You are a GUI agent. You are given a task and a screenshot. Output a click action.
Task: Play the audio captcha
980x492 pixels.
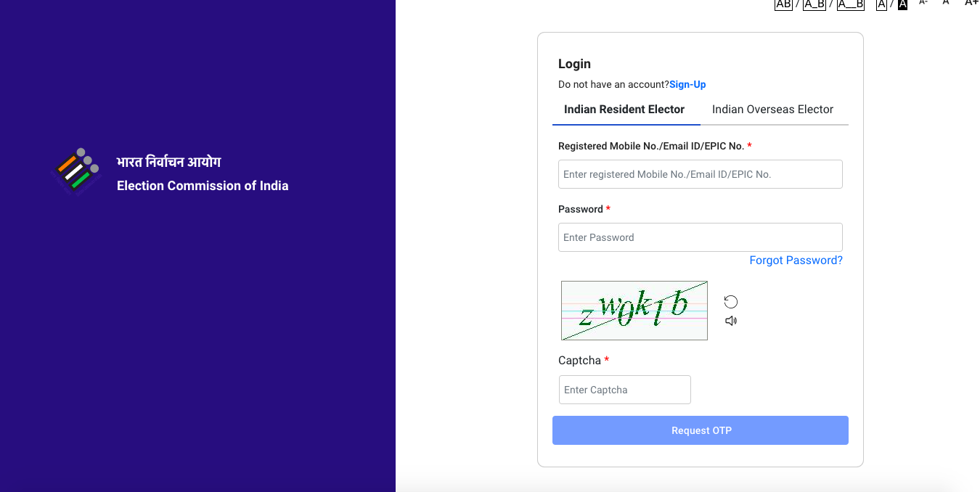click(731, 321)
